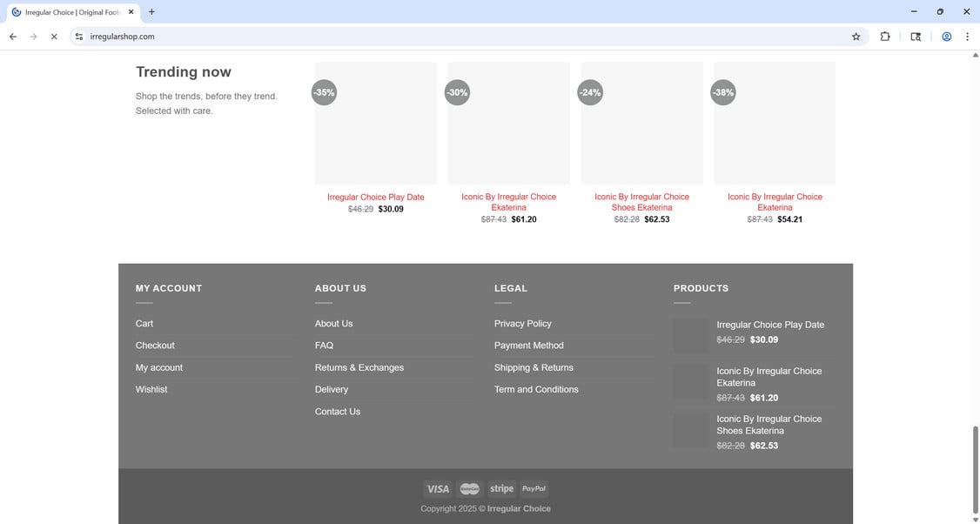Open trending Iconic Shoes Ekaterina link
The width and height of the screenshot is (980, 524).
tap(642, 202)
